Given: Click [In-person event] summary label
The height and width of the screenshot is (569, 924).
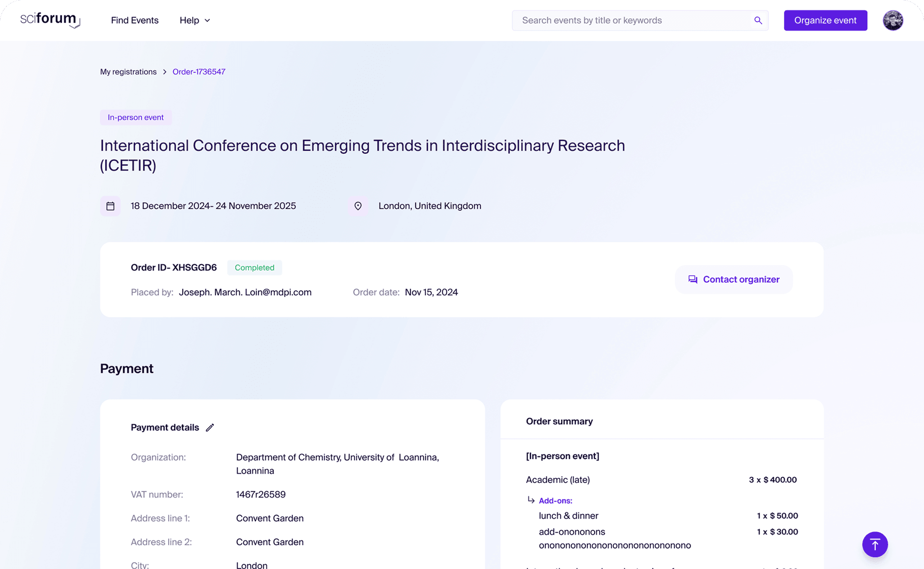Looking at the screenshot, I should pos(562,456).
